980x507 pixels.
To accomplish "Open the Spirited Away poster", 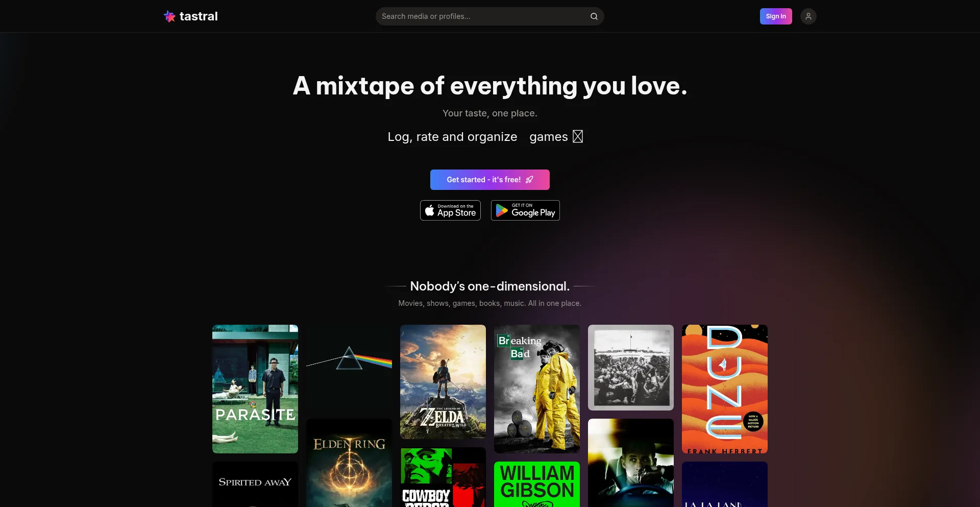I will 255,485.
